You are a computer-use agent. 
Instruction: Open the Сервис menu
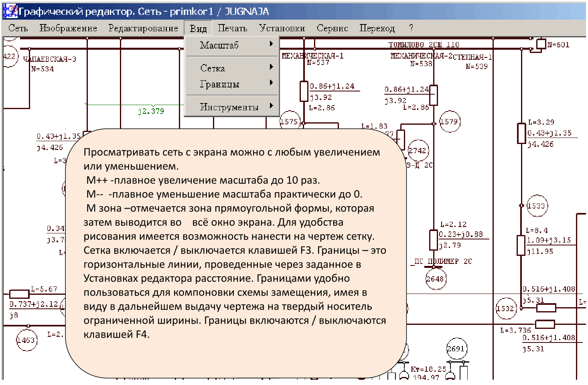pyautogui.click(x=332, y=28)
